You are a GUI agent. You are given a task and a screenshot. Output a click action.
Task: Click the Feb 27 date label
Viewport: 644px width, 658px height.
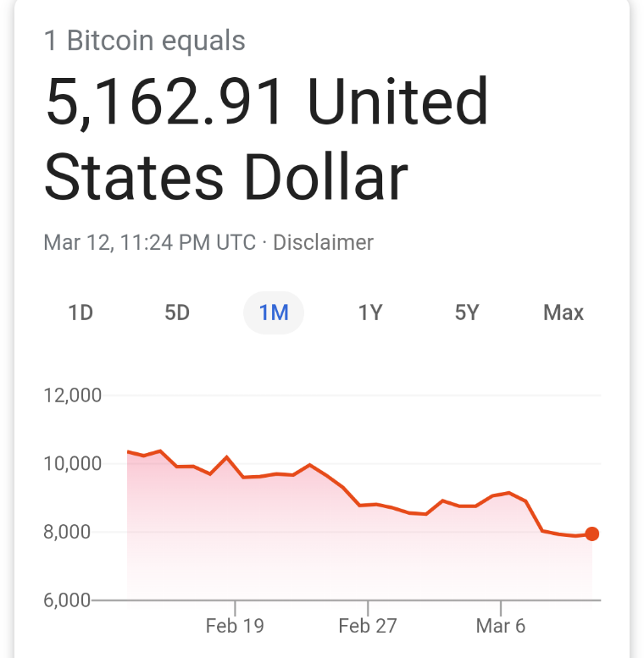(x=368, y=626)
